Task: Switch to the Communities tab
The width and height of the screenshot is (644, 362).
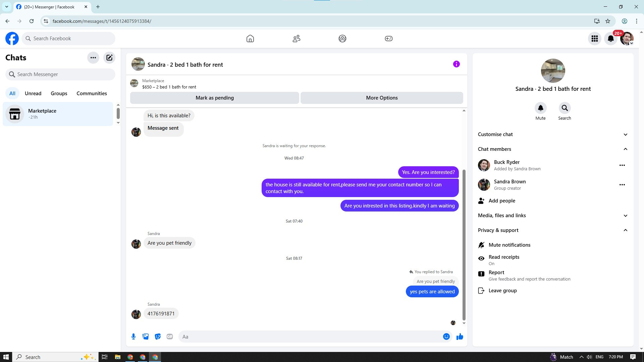Action: tap(92, 94)
